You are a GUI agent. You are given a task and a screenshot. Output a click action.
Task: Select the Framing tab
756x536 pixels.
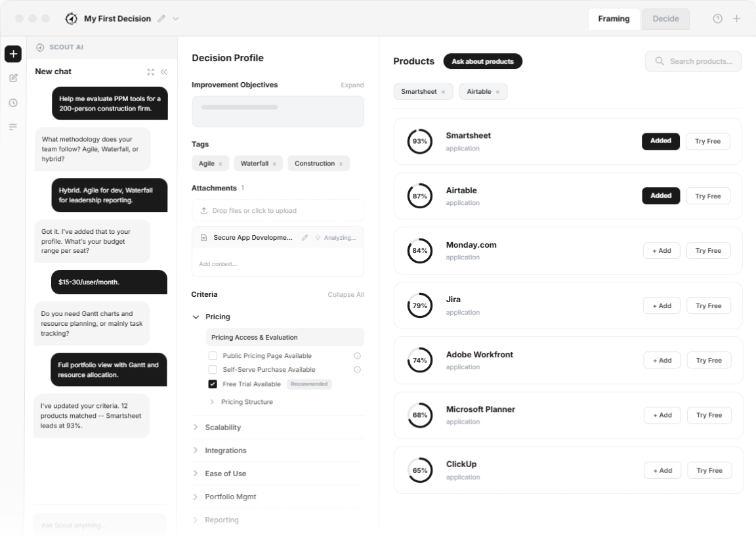click(614, 19)
